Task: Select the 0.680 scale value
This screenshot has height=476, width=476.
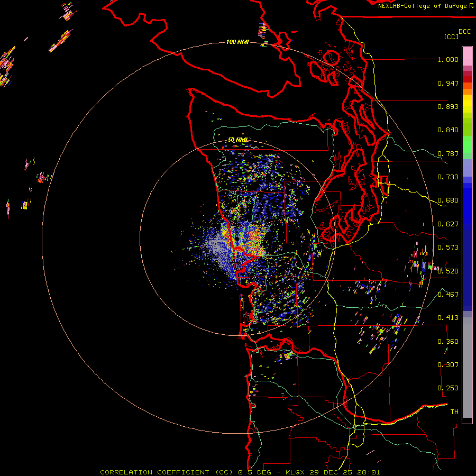Action: point(448,200)
